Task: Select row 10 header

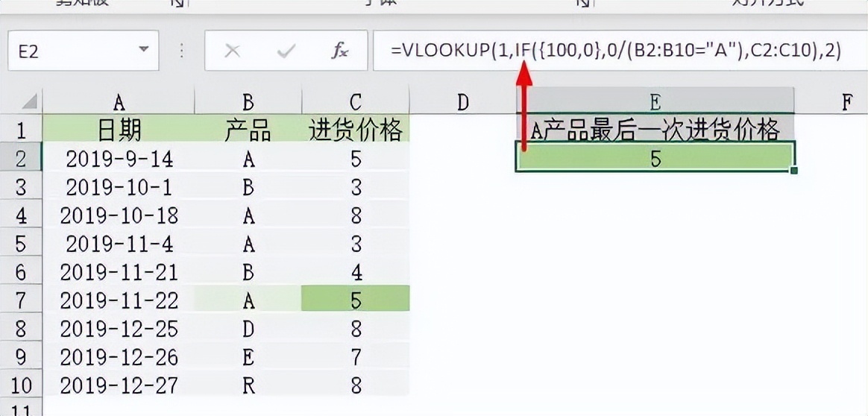Action: coord(21,385)
